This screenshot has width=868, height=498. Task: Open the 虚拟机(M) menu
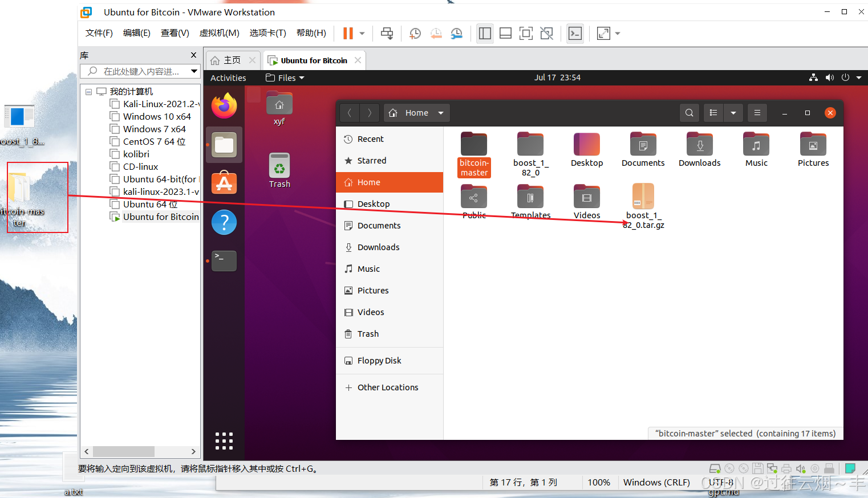(x=219, y=32)
